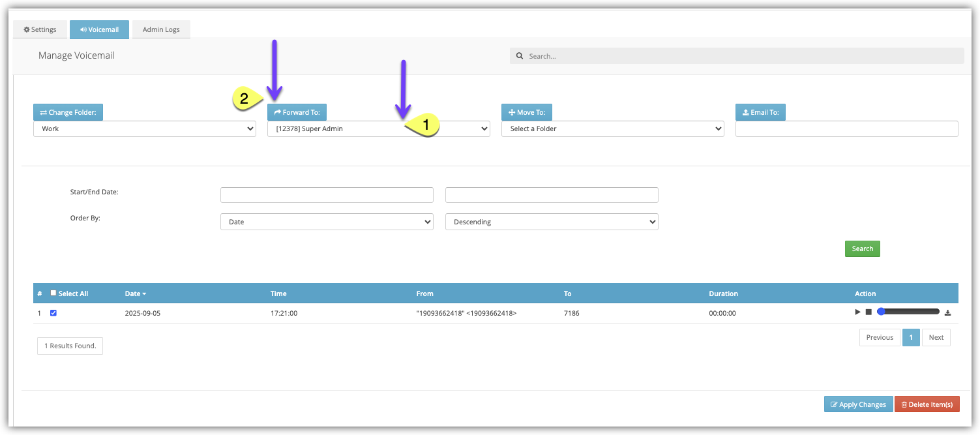The image size is (980, 435).
Task: Play the voicemail recording
Action: point(858,312)
